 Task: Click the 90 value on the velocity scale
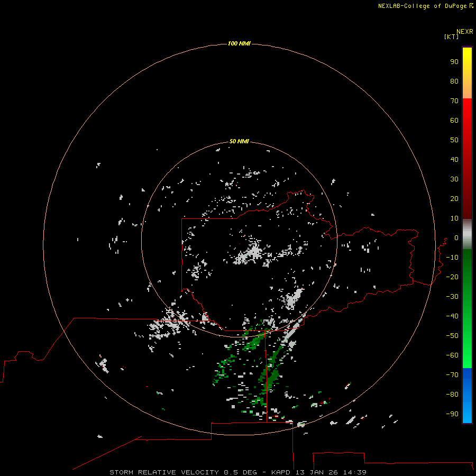(454, 62)
